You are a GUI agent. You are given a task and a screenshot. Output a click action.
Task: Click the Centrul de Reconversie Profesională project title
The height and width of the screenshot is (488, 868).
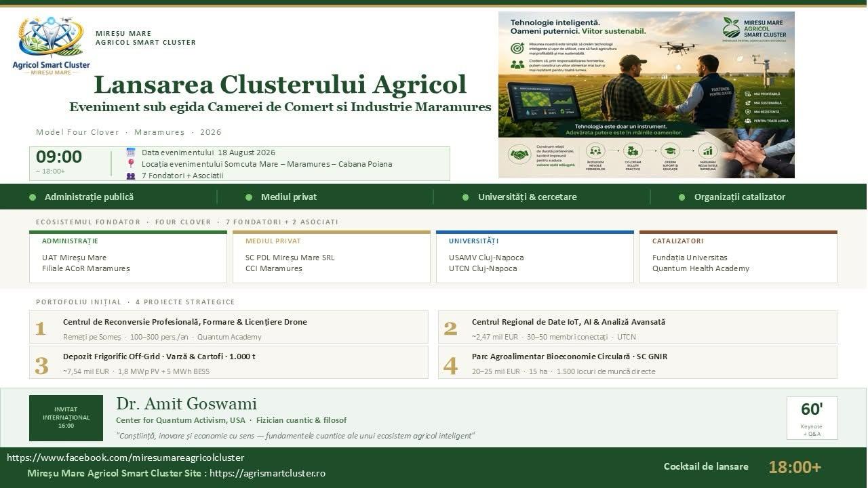point(185,322)
